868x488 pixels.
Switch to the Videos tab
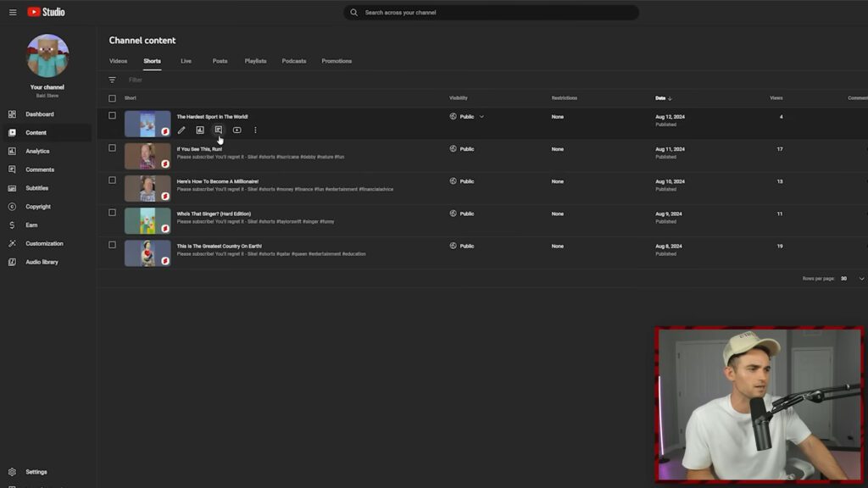coord(118,61)
